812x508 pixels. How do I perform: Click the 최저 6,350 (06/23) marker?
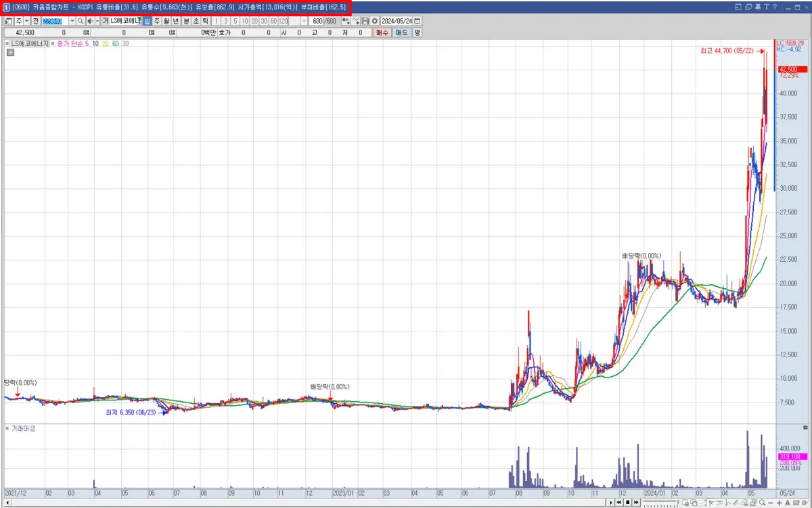pos(130,412)
